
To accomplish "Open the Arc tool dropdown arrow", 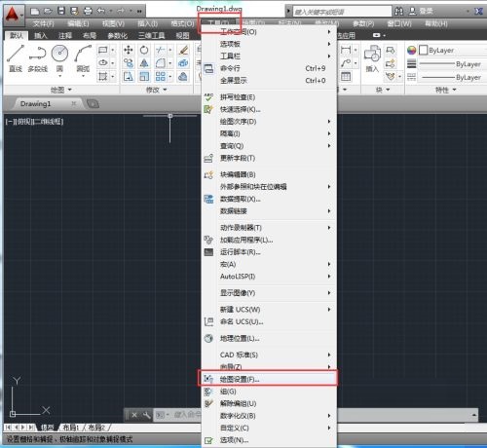I will tap(83, 76).
